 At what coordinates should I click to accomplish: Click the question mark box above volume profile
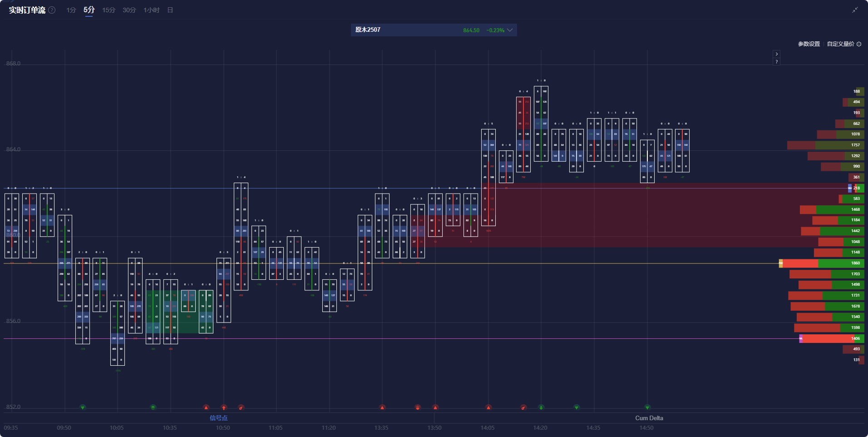tap(777, 62)
